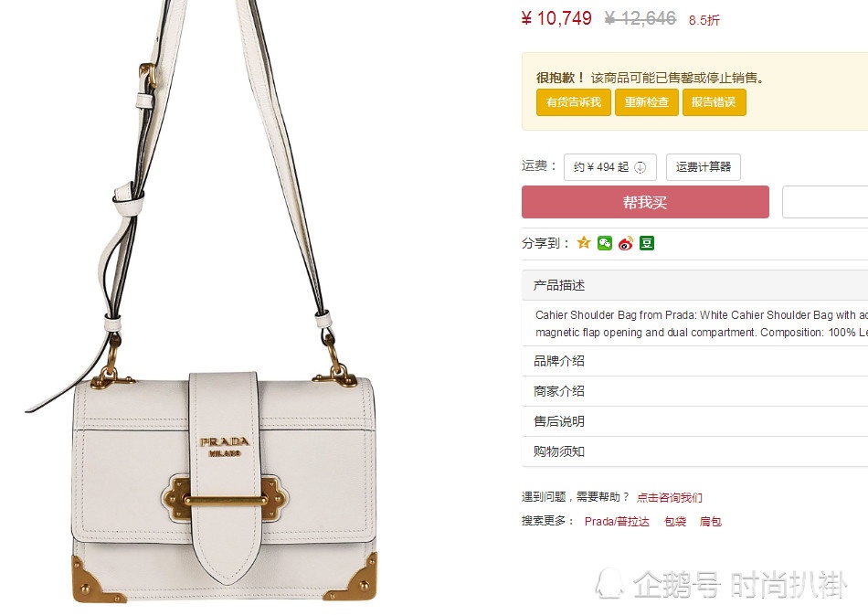The width and height of the screenshot is (868, 615).
Task: Open the Prada/普拉达 search link
Action: pyautogui.click(x=617, y=522)
